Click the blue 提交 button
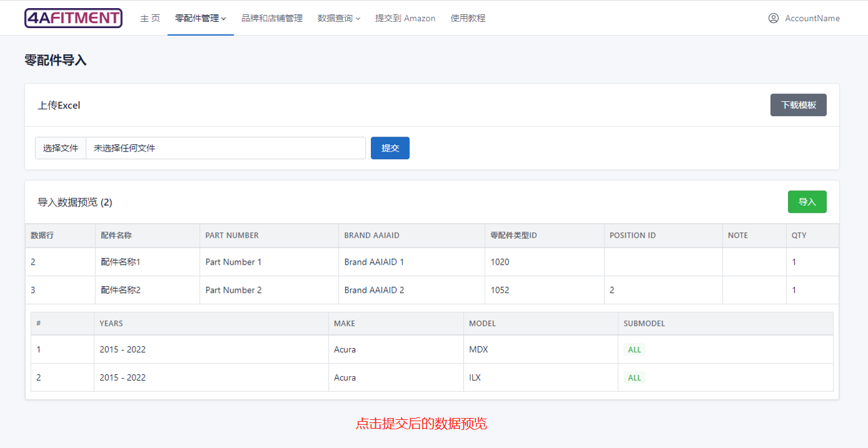The image size is (868, 448). click(390, 148)
